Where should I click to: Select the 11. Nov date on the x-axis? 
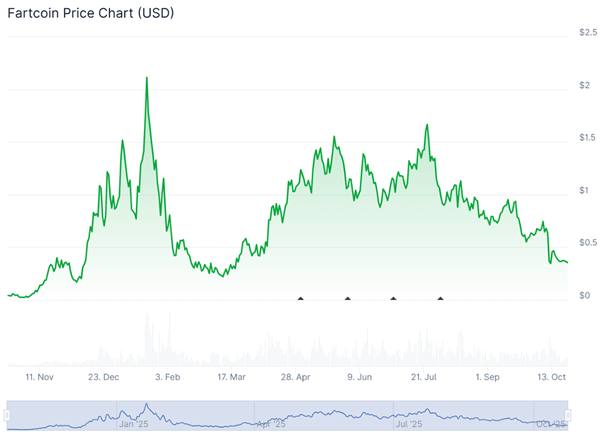pyautogui.click(x=40, y=377)
